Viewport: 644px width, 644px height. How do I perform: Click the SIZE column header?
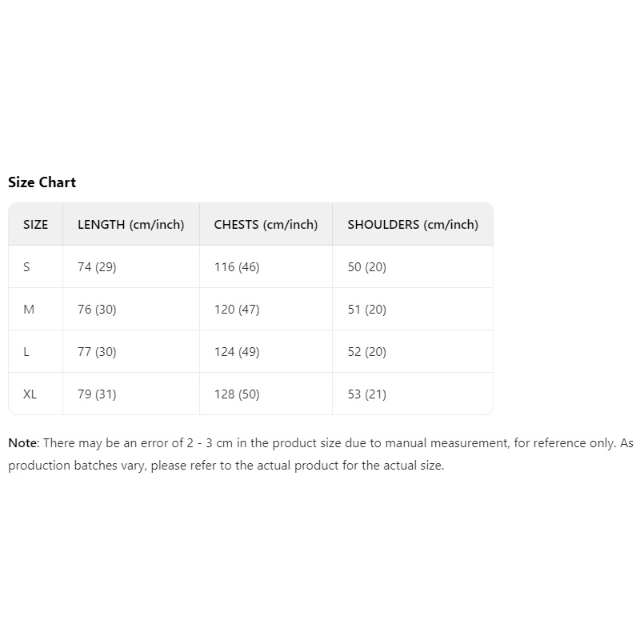coord(36,225)
